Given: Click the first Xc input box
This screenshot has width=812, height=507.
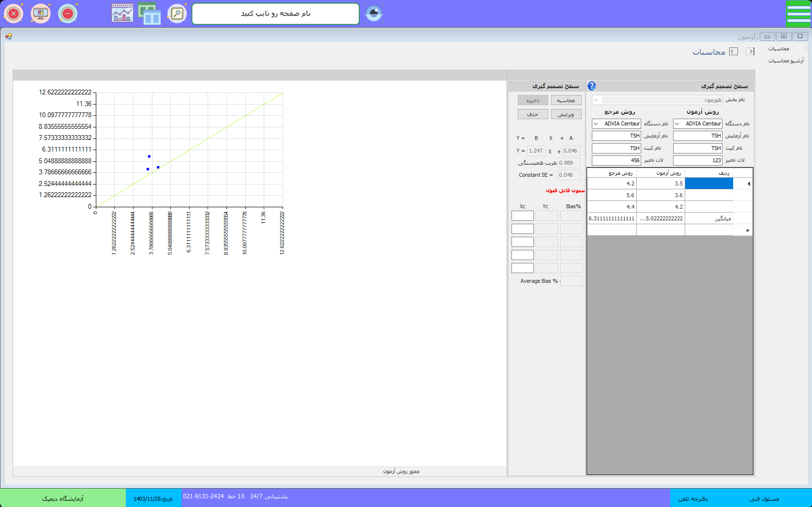Looking at the screenshot, I should (522, 216).
